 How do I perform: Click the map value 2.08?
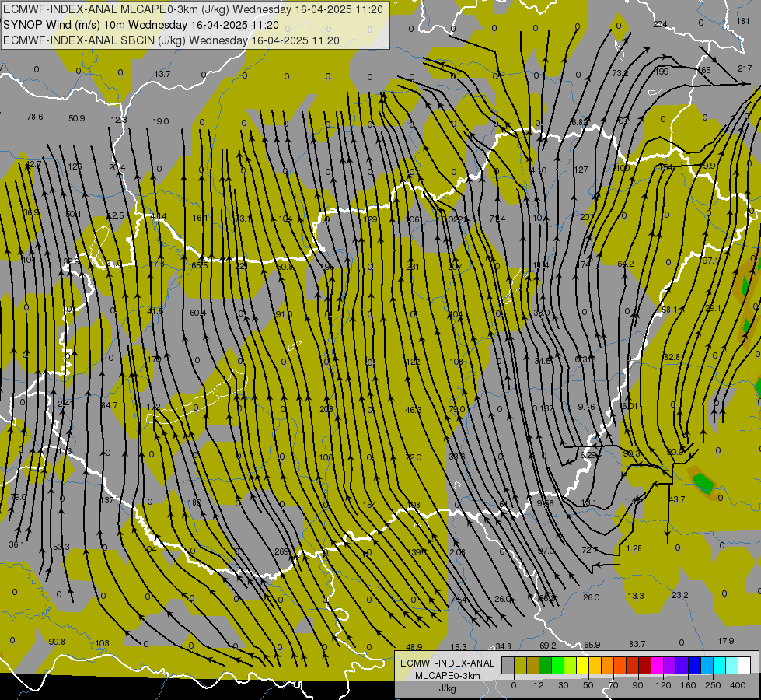[457, 552]
